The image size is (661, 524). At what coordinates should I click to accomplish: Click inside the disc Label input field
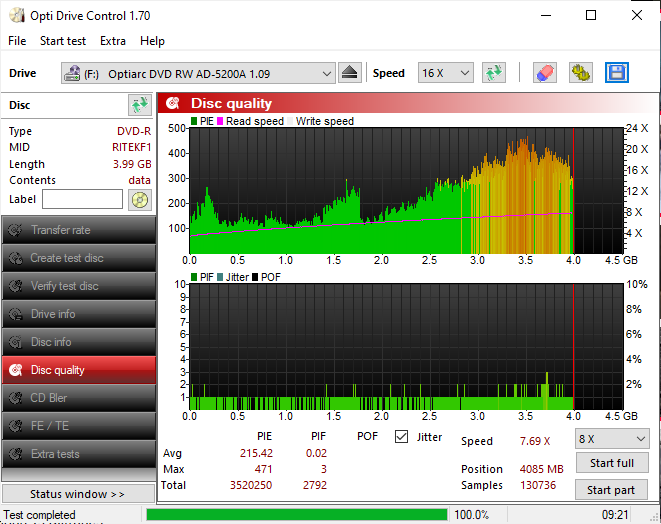pyautogui.click(x=83, y=199)
